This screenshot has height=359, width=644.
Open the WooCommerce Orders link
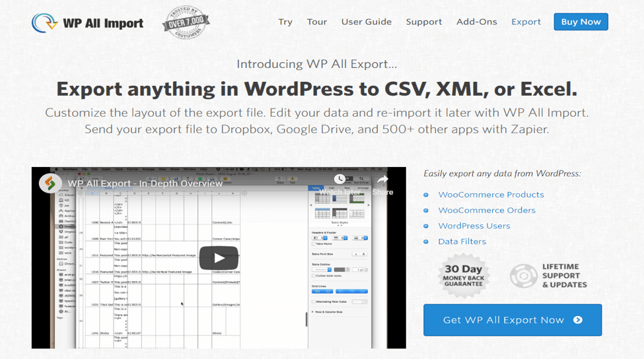487,210
